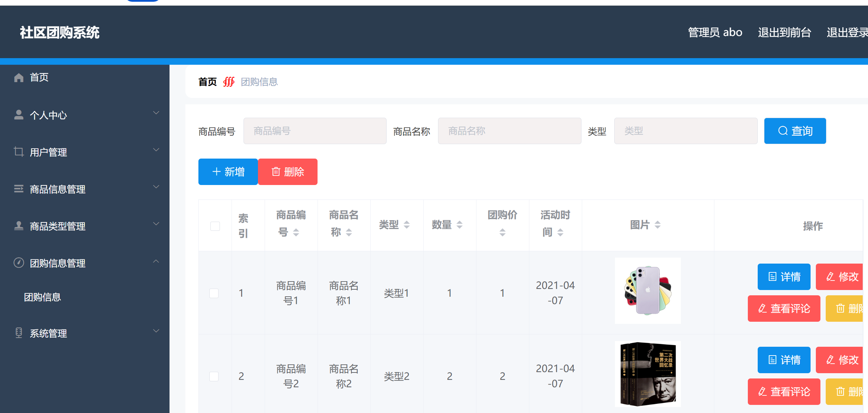
Task: Click 退出到前台 in top bar
Action: pyautogui.click(x=784, y=32)
